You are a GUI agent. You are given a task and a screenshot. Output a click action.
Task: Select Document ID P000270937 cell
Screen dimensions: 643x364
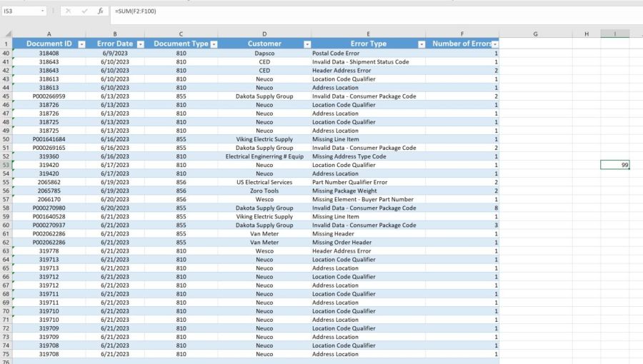[49, 226]
